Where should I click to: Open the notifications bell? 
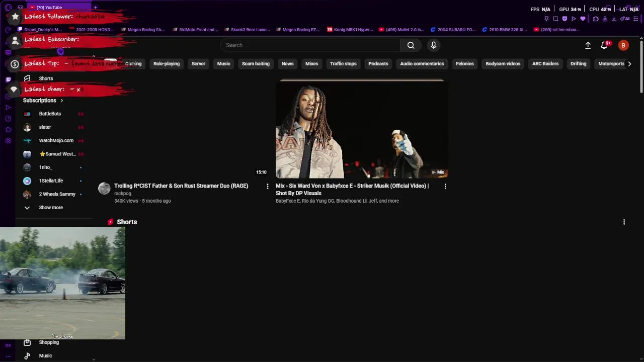[x=604, y=45]
